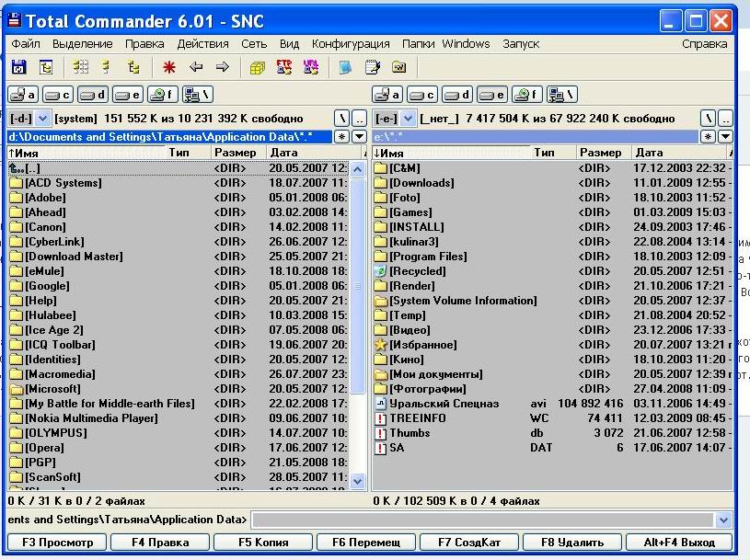The height and width of the screenshot is (560, 750).
Task: Open network neighborhood button in right drive bar
Action: [562, 95]
